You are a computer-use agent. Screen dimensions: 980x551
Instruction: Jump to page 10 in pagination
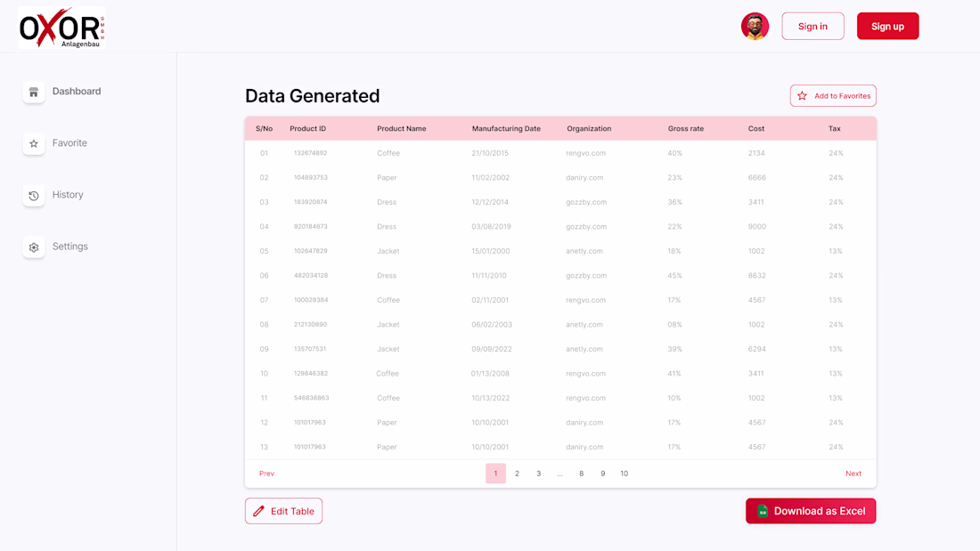click(x=624, y=474)
